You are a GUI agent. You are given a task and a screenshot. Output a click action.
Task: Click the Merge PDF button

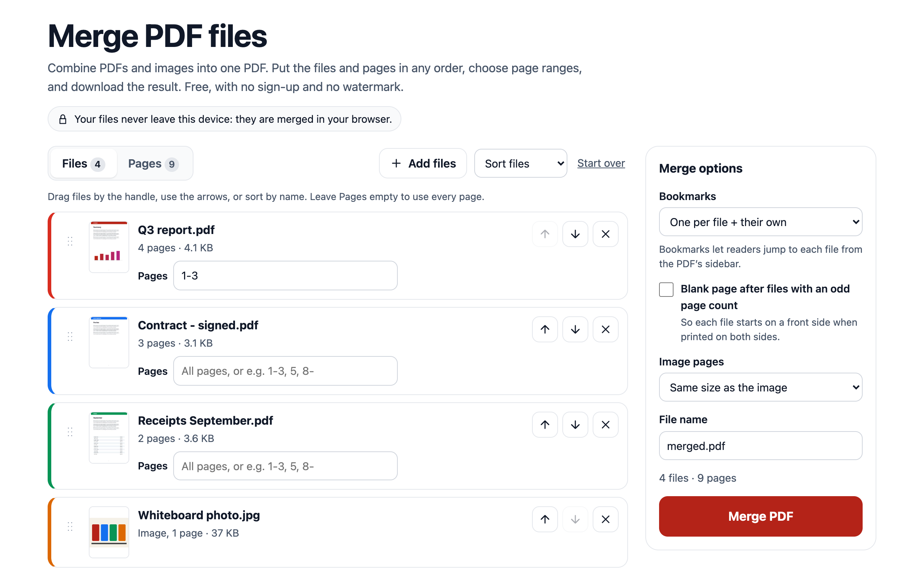point(760,516)
